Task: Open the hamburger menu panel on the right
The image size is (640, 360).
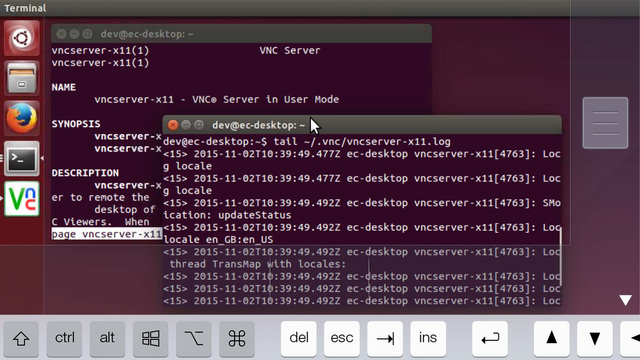Action: [605, 123]
